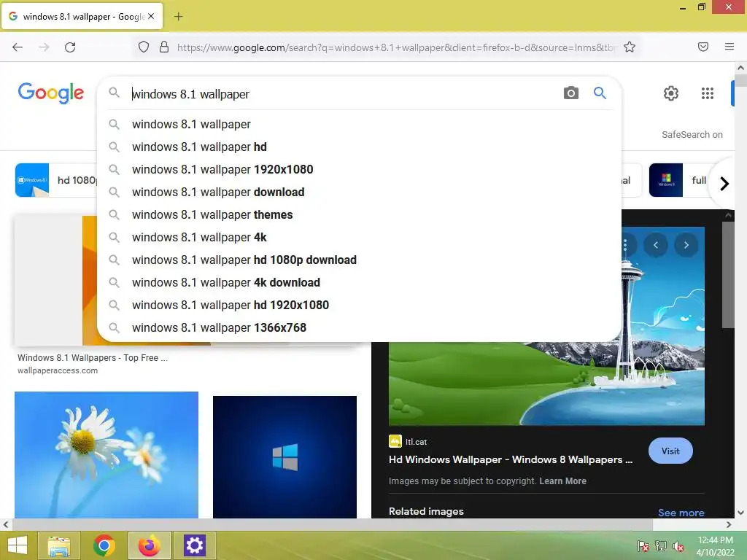Expand filter chips with right chevron
The width and height of the screenshot is (747, 560).
pyautogui.click(x=724, y=183)
